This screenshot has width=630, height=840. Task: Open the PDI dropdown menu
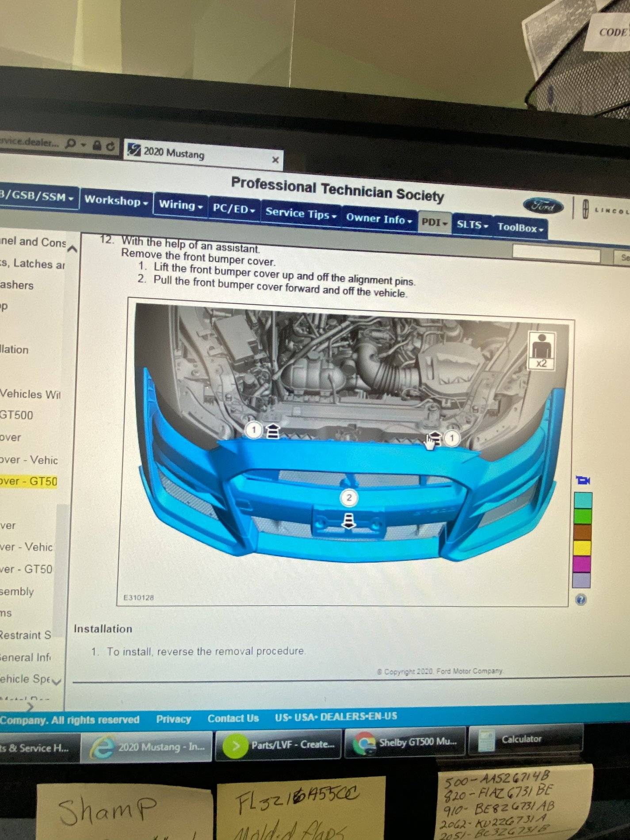[434, 222]
